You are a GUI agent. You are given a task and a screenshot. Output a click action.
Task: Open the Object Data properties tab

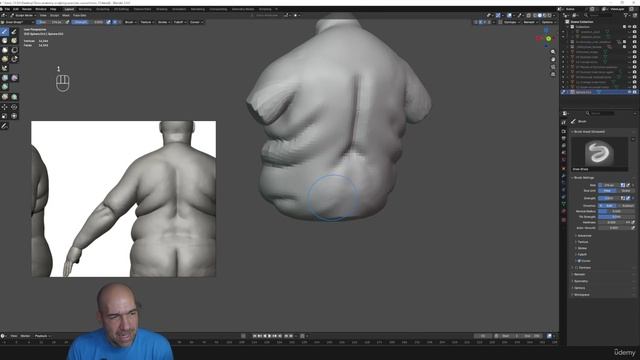click(x=564, y=204)
